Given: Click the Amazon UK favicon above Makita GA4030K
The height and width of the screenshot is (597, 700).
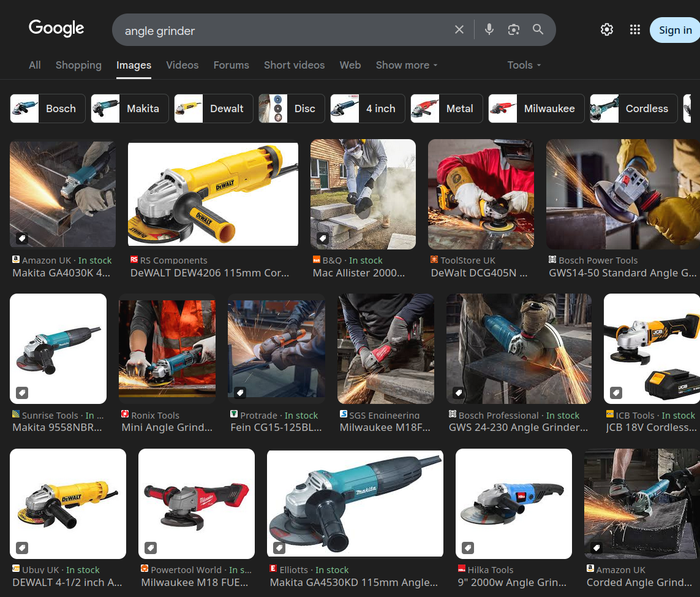Looking at the screenshot, I should (16, 259).
